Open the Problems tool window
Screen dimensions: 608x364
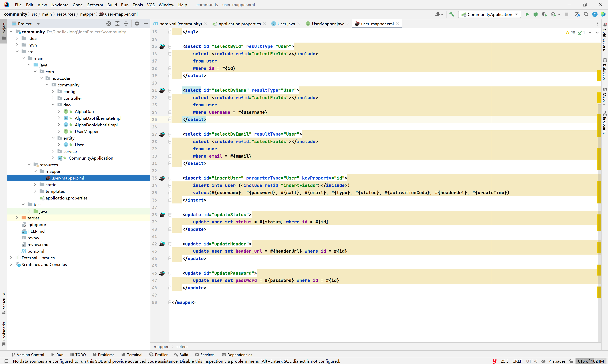point(104,355)
